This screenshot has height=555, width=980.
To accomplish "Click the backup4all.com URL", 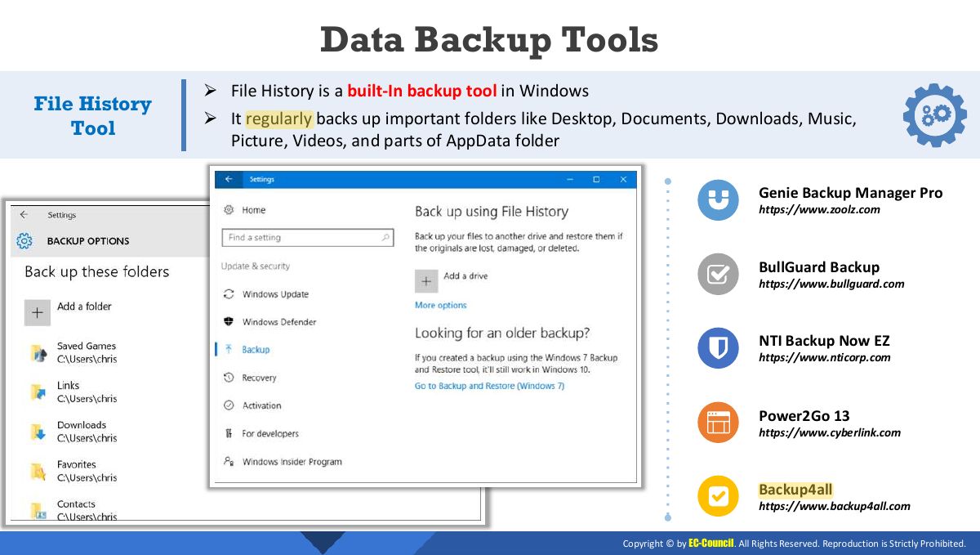I will [834, 506].
